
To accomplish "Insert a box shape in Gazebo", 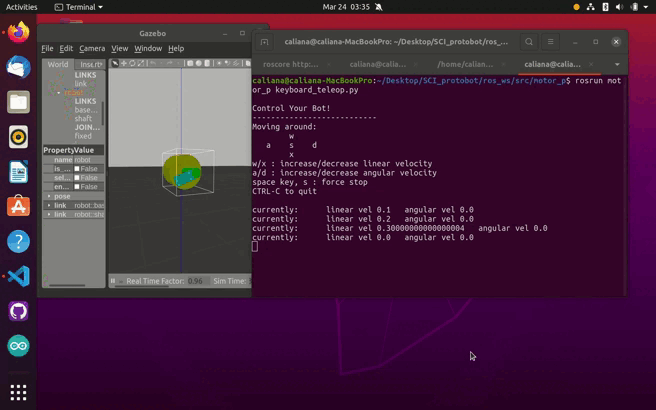I will coord(190,63).
